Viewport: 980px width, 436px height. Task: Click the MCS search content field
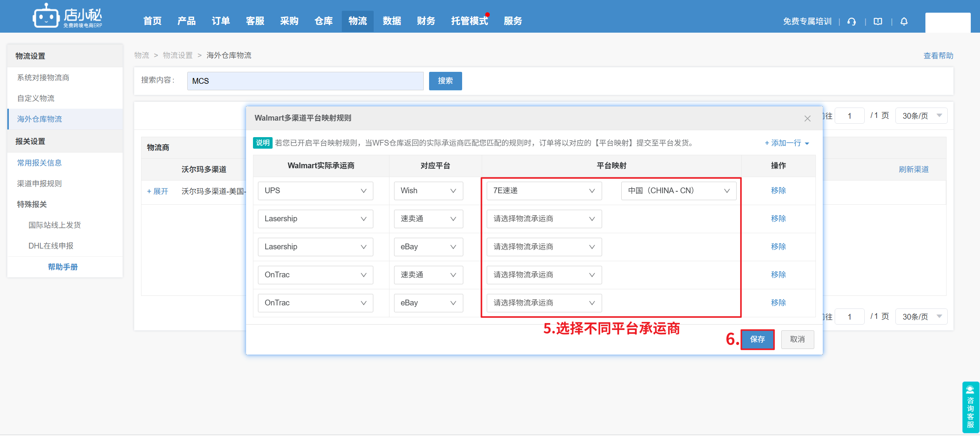tap(305, 81)
